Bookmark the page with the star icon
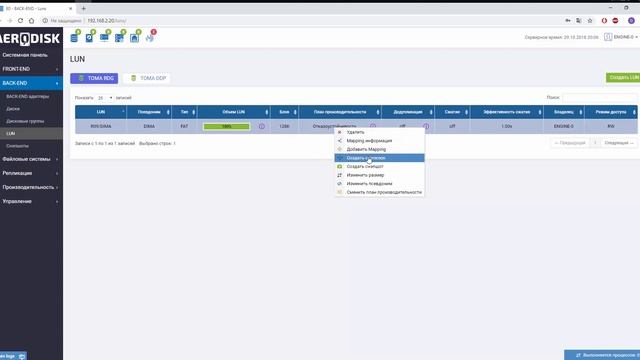 coord(590,20)
